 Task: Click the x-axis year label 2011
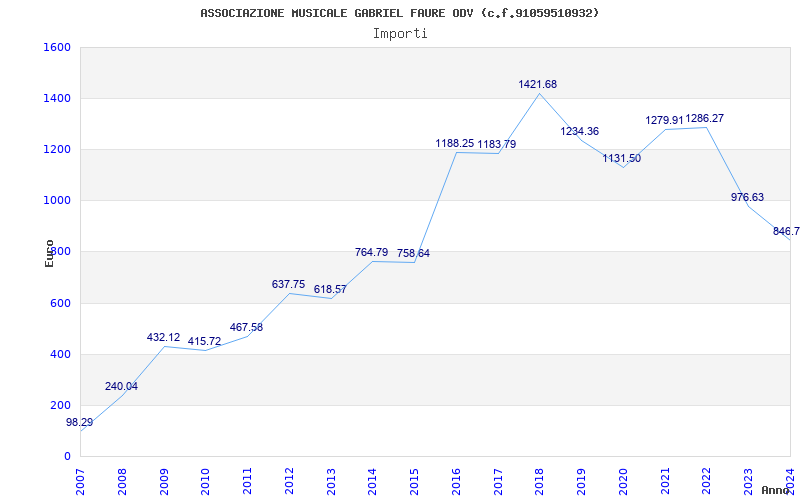[247, 482]
